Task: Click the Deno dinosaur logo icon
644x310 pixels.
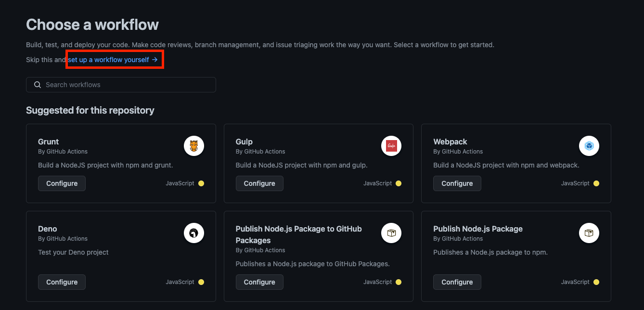Action: [194, 233]
